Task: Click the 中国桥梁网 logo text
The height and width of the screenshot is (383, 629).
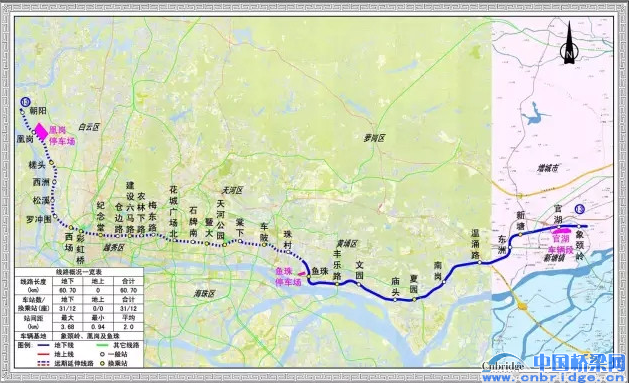Action: tap(579, 363)
